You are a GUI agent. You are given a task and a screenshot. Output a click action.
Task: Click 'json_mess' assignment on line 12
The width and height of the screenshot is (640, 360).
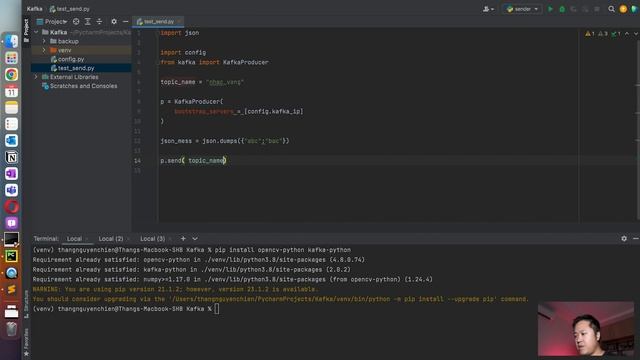tap(176, 141)
